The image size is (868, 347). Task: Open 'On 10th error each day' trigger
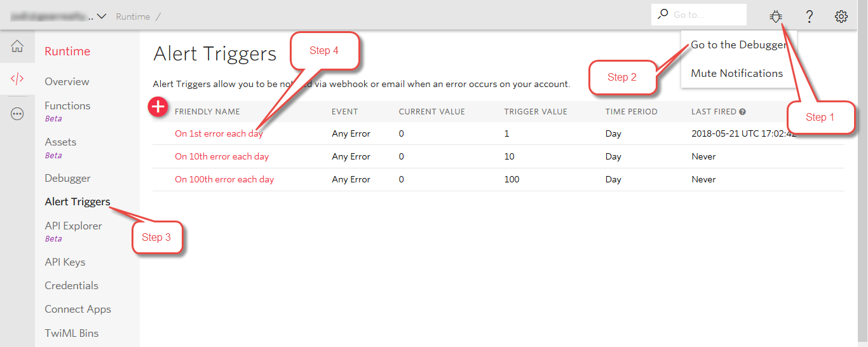pos(222,156)
